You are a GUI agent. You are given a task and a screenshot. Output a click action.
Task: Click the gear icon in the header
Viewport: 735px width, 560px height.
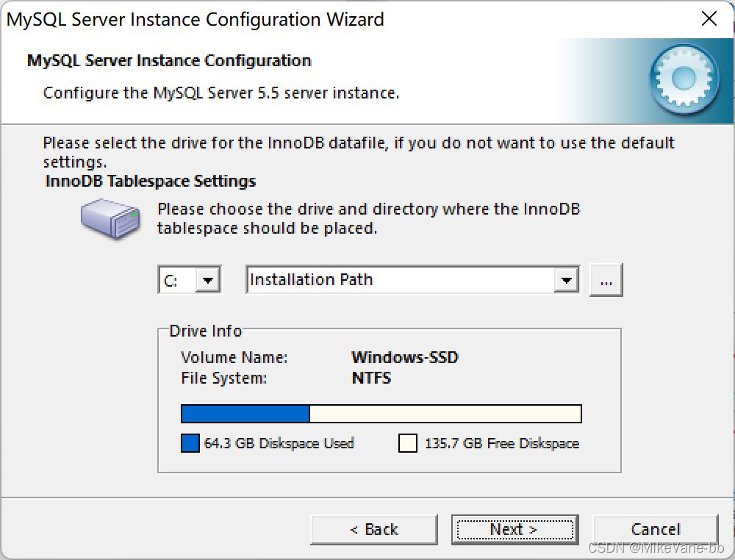pos(684,79)
